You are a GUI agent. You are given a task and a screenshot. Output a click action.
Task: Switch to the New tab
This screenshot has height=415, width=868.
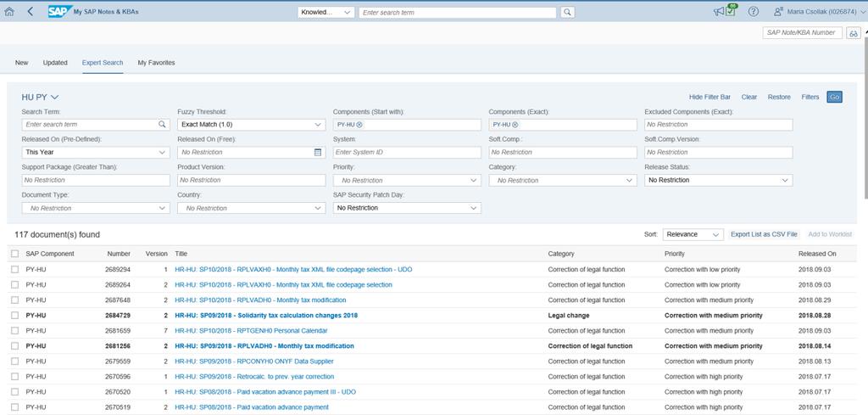pos(21,63)
